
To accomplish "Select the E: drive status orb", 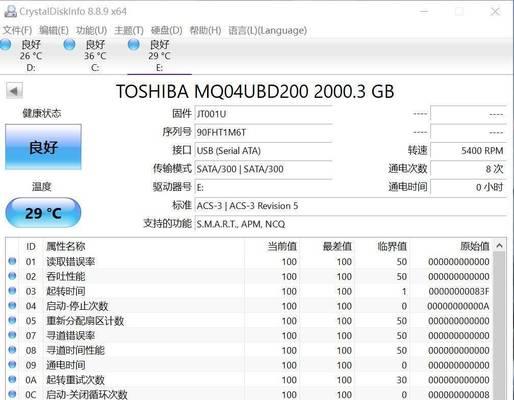I will (134, 44).
